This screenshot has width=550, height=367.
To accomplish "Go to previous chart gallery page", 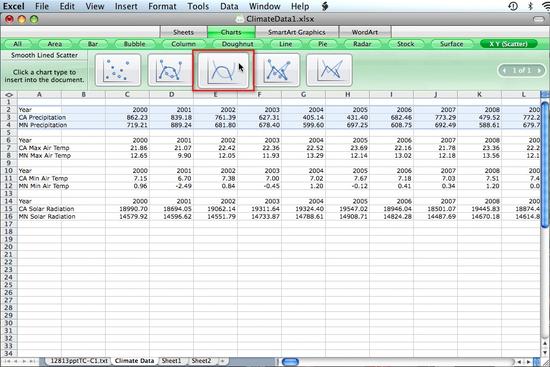I will [504, 71].
